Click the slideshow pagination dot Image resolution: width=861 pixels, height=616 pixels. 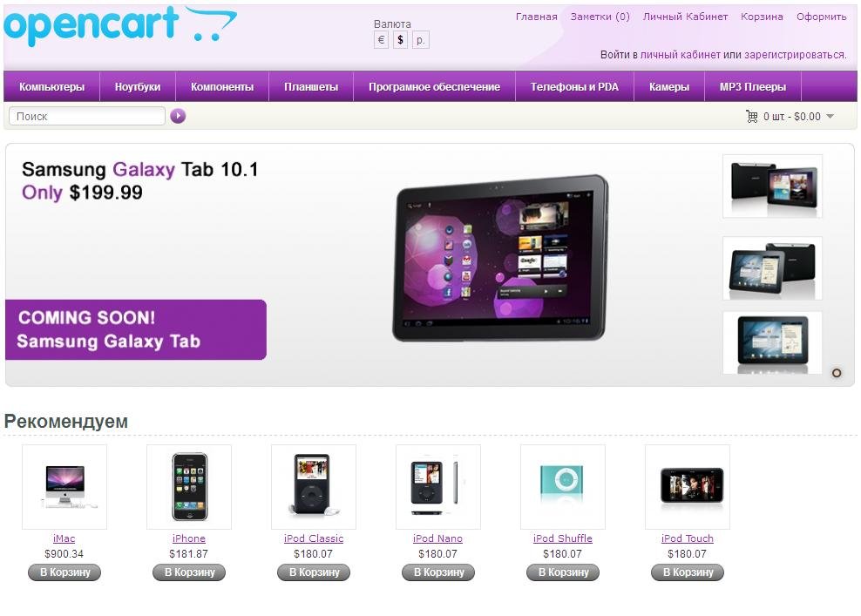(x=837, y=373)
